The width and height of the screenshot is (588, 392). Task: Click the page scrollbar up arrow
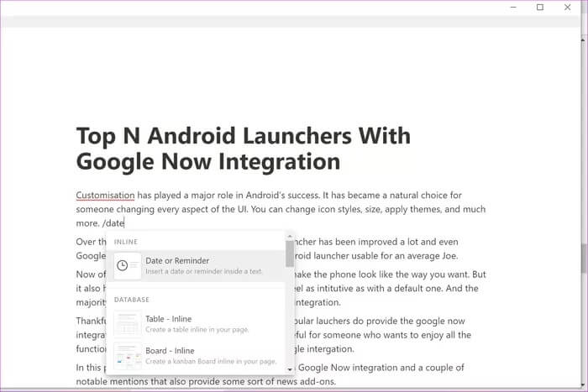(584, 39)
